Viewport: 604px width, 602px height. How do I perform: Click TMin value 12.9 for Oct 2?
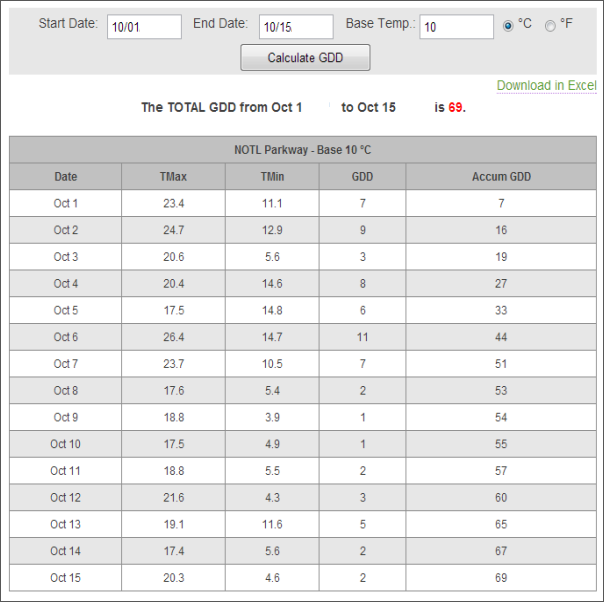click(x=272, y=230)
